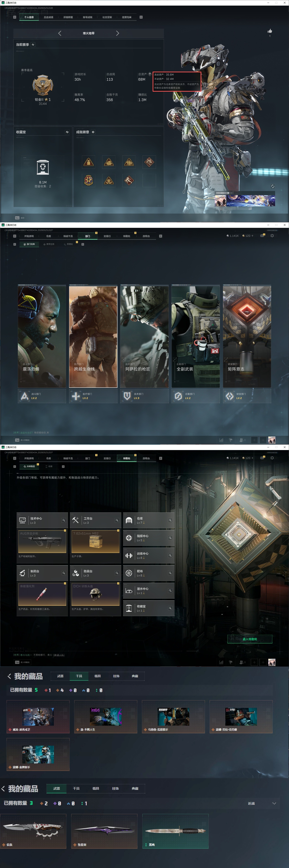Go to the next mode right of 烽火地带
The width and height of the screenshot is (289, 868).
(118, 33)
